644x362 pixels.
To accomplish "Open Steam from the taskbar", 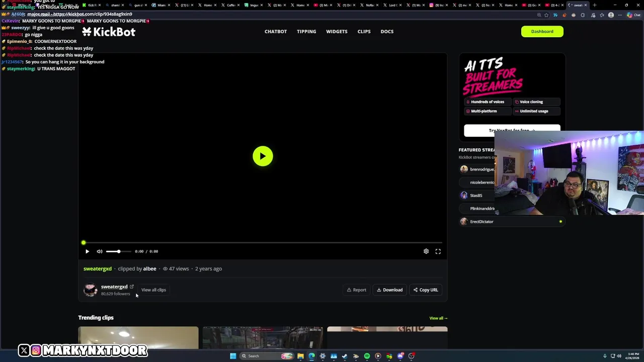I will tap(345, 356).
